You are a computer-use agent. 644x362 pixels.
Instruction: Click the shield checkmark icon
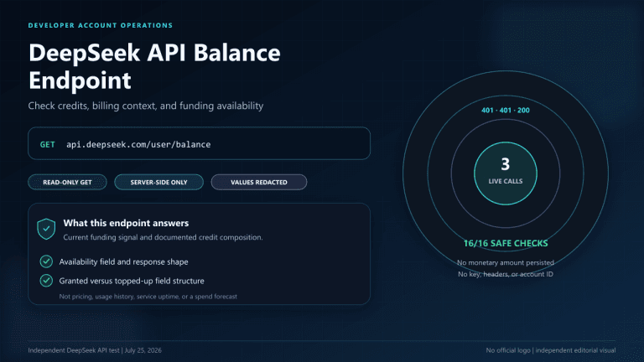tap(46, 229)
